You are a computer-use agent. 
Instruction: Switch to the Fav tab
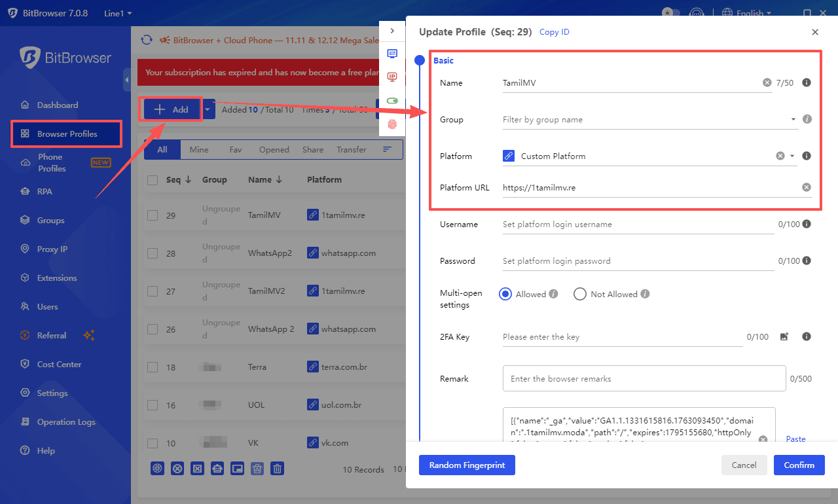tap(236, 150)
